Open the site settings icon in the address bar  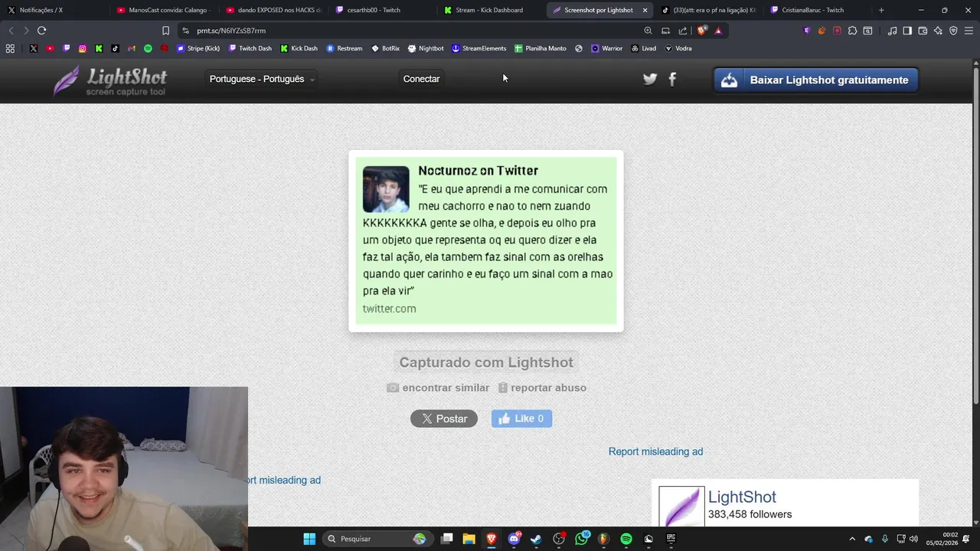pos(185,31)
